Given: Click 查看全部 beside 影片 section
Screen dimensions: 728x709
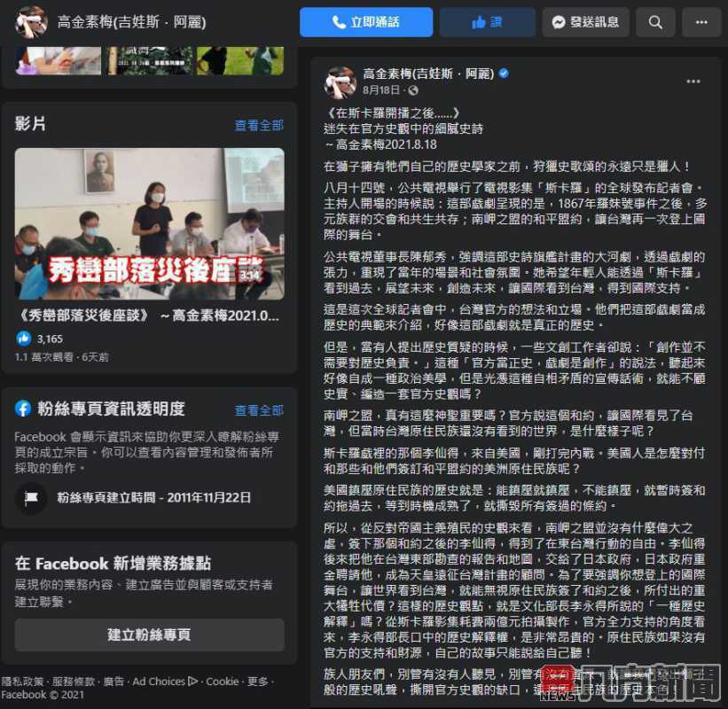Looking at the screenshot, I should 259,125.
